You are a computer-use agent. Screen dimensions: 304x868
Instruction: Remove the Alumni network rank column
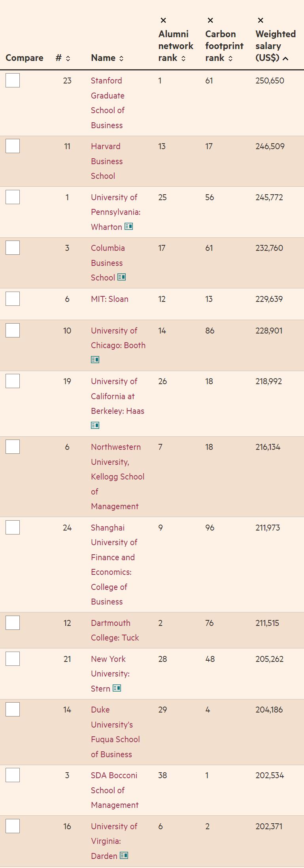pos(163,21)
